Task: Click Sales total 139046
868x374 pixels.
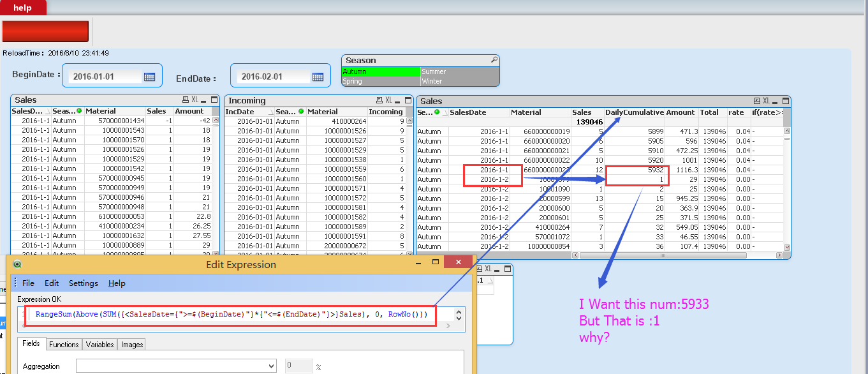Action: tap(589, 121)
